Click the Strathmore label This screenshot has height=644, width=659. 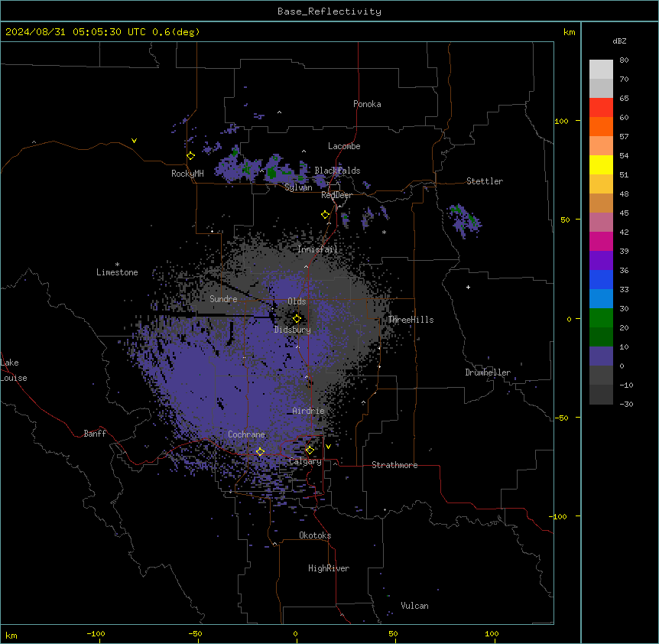pyautogui.click(x=394, y=465)
